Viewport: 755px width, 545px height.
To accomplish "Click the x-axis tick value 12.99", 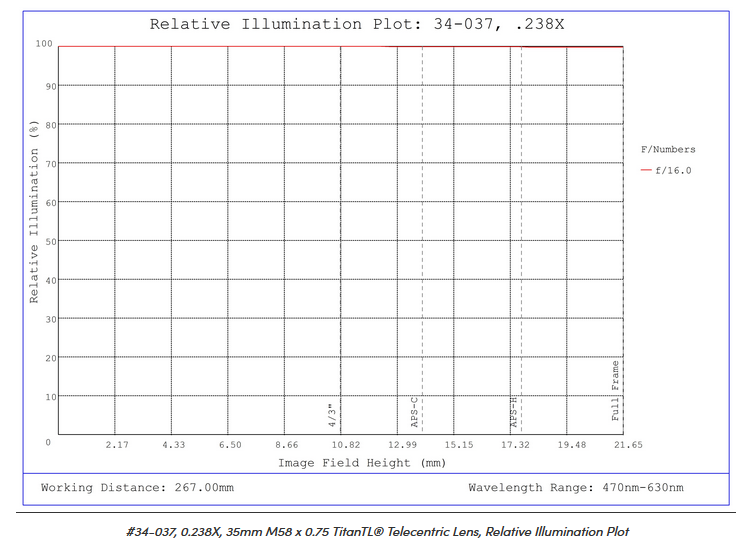I will 403,445.
